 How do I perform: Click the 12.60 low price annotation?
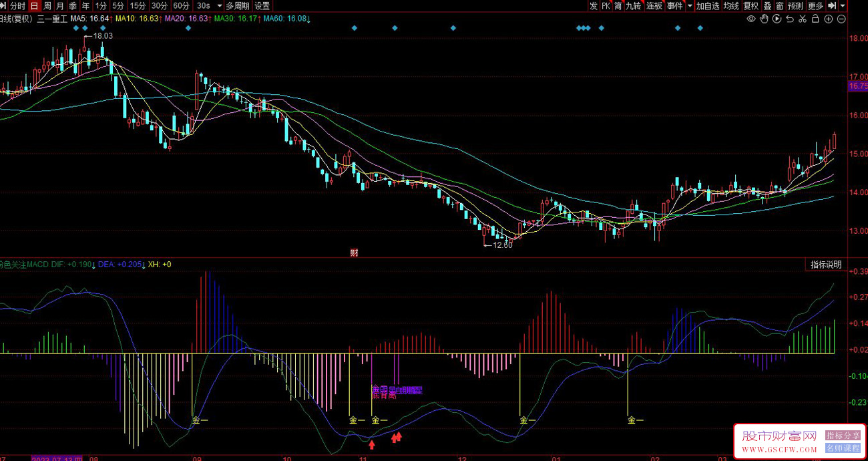tap(503, 245)
